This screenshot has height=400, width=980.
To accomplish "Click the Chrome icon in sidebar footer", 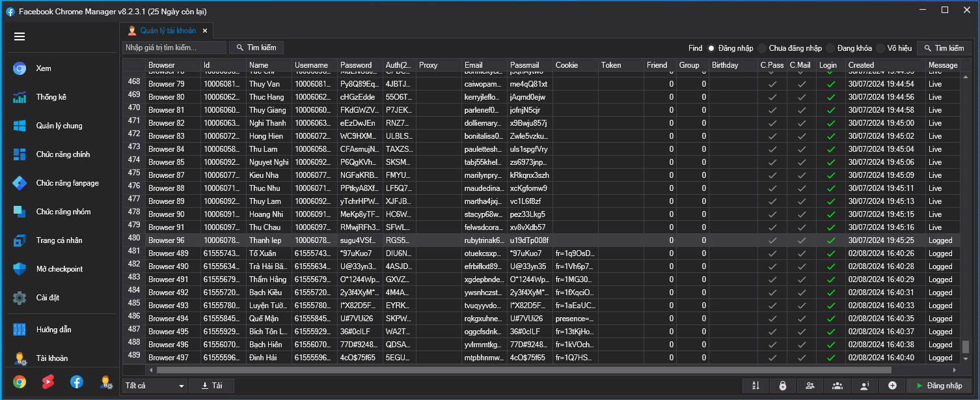I will (20, 382).
